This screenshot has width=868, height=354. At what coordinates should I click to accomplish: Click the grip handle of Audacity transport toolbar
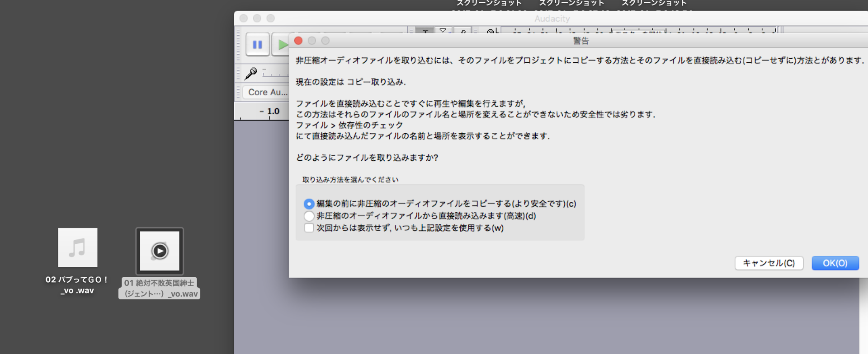tap(239, 44)
